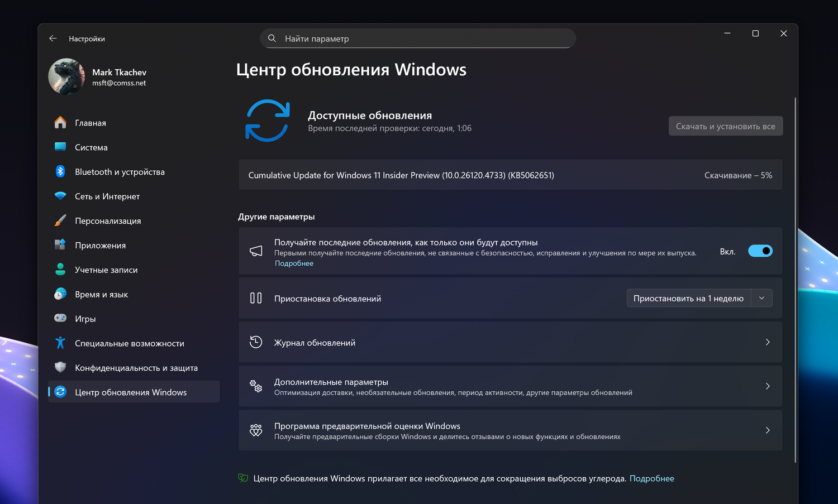Screen dimensions: 838x504
Task: Click the Центр обновления Windows sidebar icon
Action: (60, 392)
